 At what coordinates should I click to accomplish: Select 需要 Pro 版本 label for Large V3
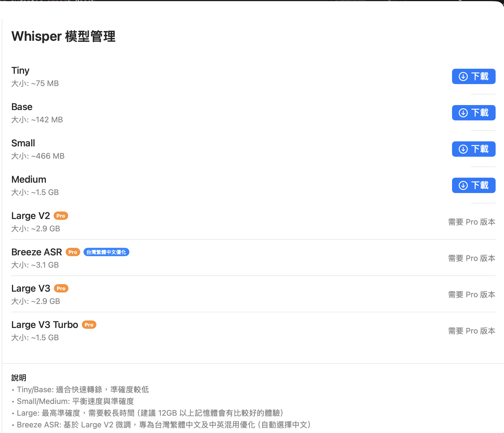click(x=472, y=295)
